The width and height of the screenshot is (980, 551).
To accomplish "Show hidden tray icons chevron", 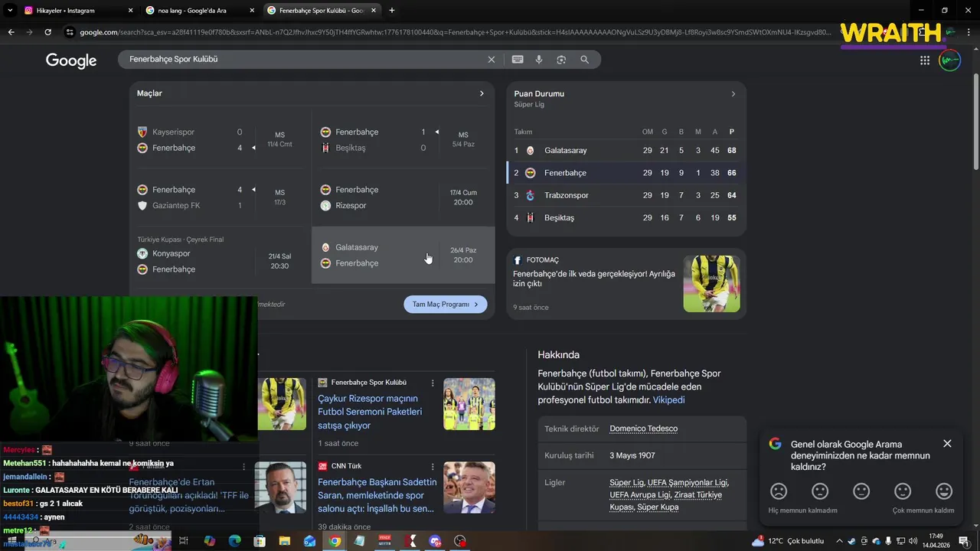I will [x=839, y=541].
